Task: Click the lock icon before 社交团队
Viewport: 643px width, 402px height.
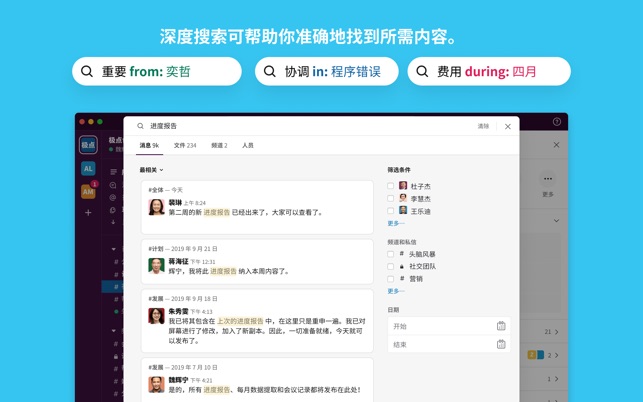Action: (401, 266)
